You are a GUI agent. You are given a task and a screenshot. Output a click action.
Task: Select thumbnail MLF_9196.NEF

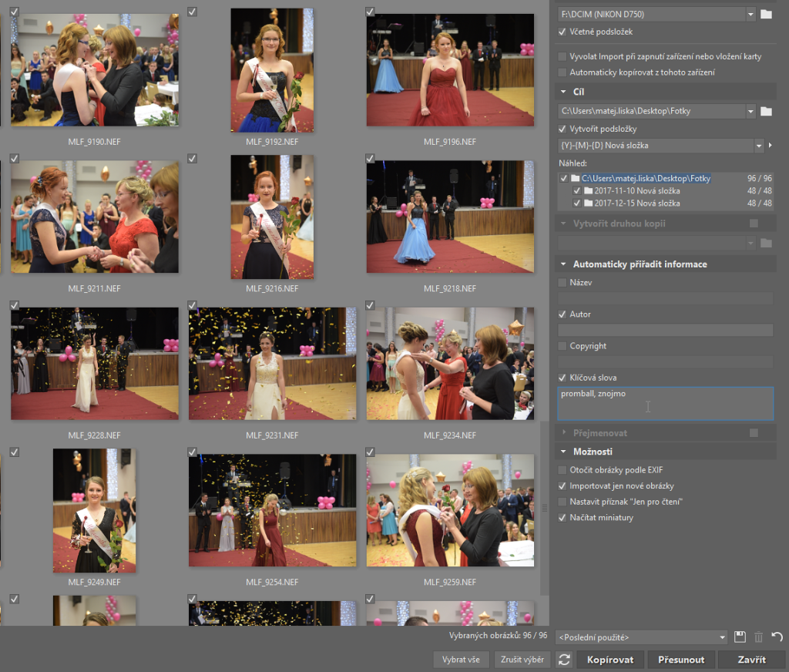click(450, 70)
